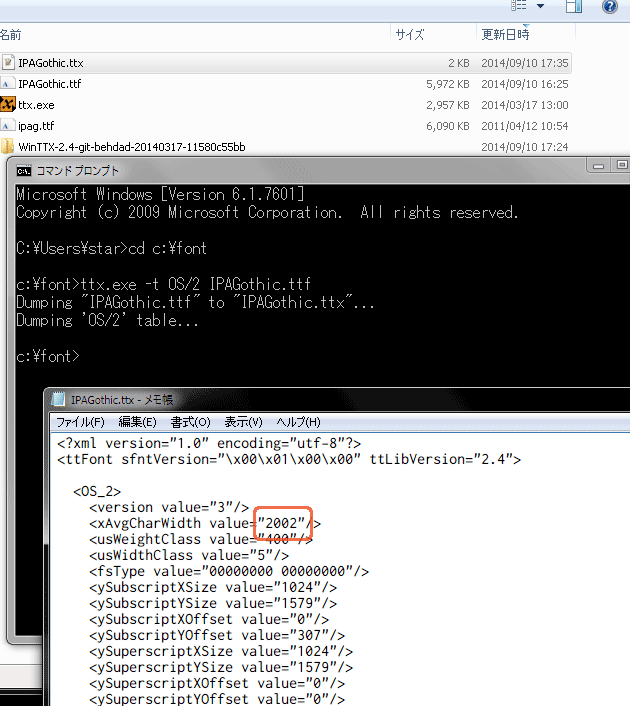The height and width of the screenshot is (706, 630).
Task: Sort files by 名前 column header
Action: [10, 35]
